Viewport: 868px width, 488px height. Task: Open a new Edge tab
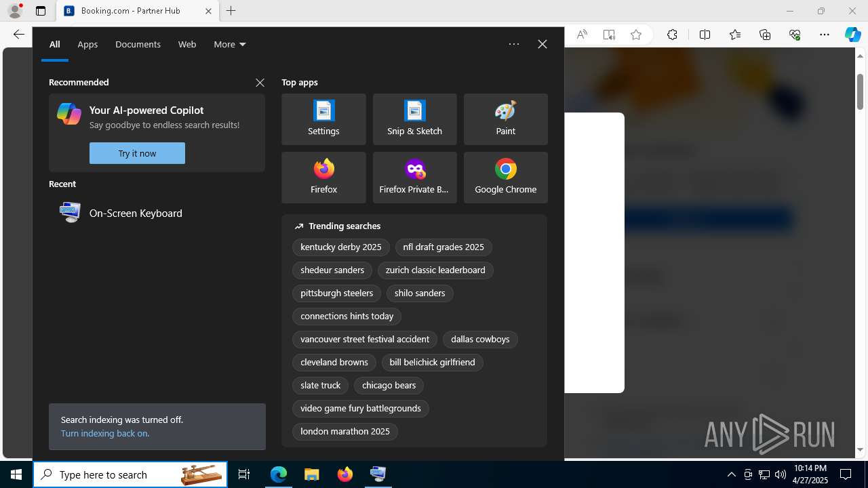pos(231,11)
